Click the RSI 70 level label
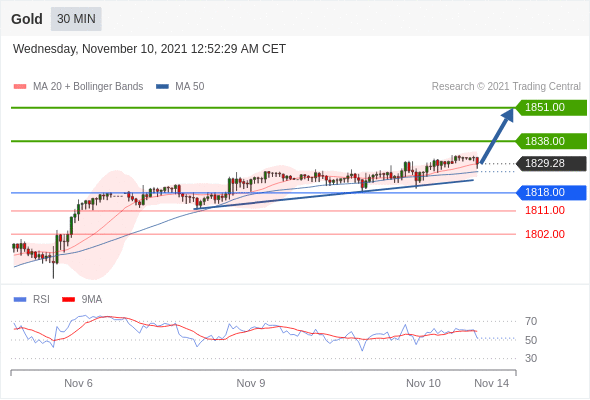This screenshot has width=590, height=400. [x=531, y=321]
